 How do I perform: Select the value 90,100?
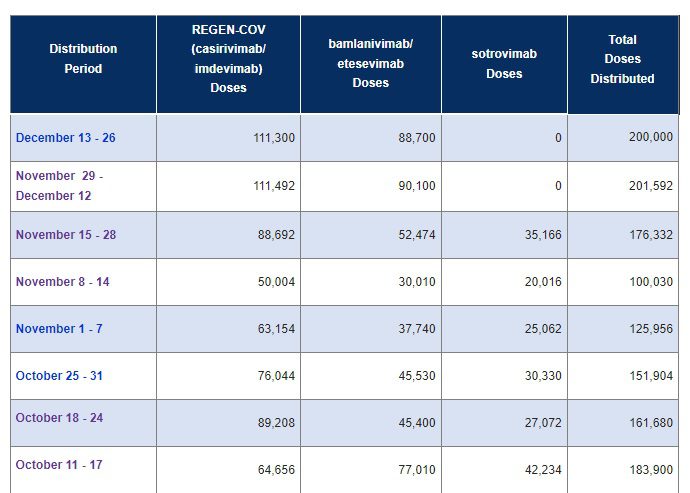click(x=417, y=186)
